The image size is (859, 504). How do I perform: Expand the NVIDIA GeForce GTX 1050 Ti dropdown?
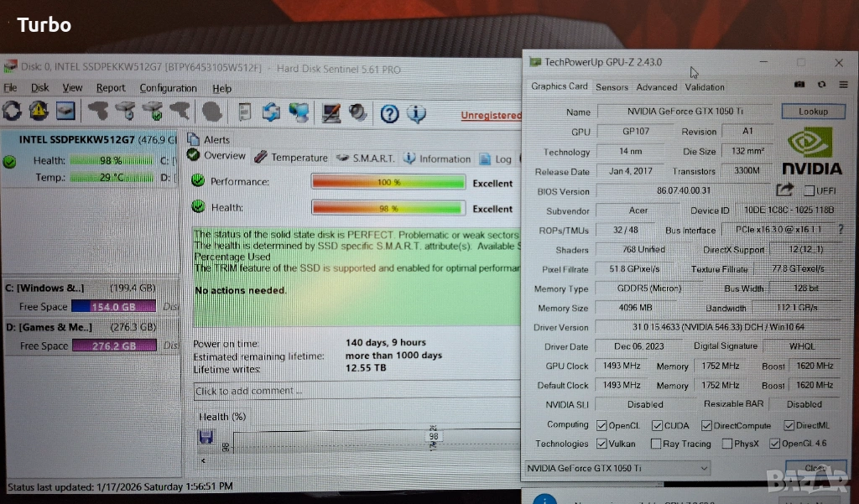point(703,467)
